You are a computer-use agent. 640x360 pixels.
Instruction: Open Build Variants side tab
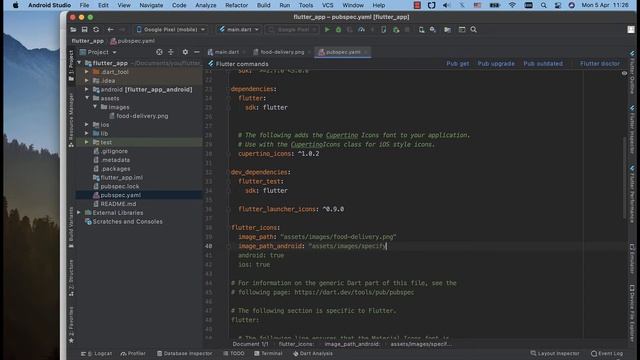point(71,227)
